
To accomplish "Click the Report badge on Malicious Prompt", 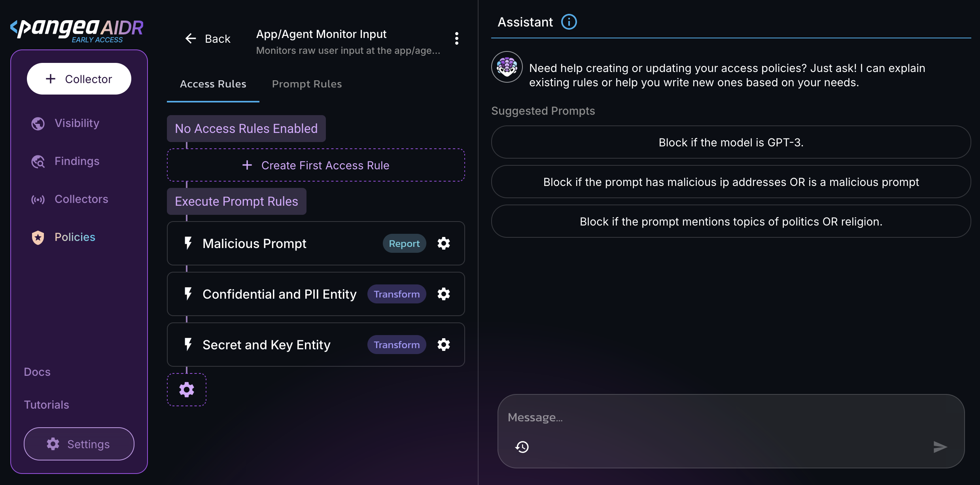I will 404,243.
